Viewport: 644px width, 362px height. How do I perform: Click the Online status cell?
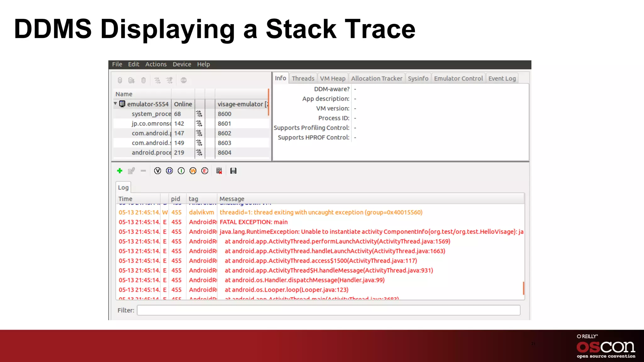(x=183, y=104)
